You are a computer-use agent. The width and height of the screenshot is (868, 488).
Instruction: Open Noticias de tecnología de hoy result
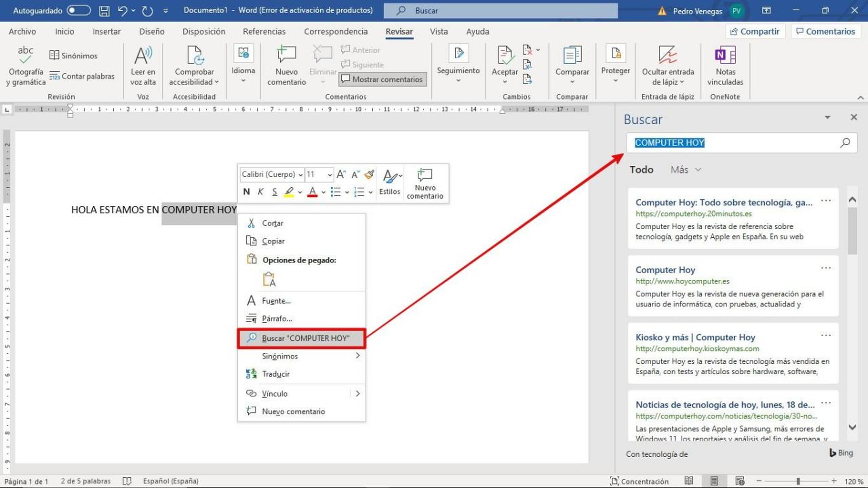(x=725, y=404)
